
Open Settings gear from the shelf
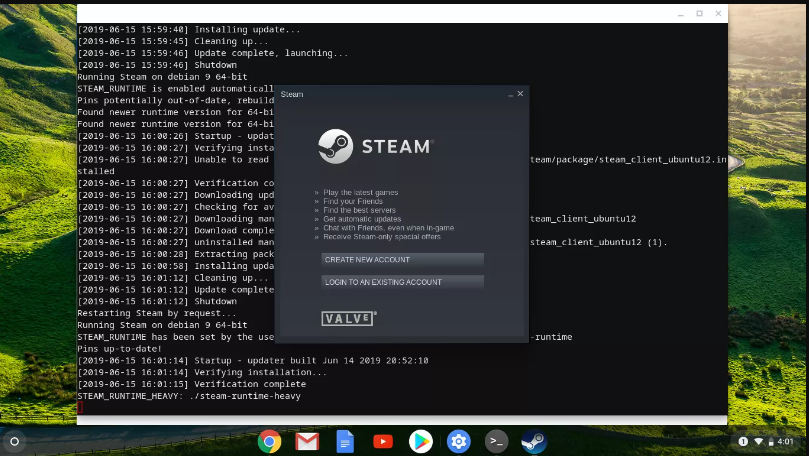point(459,442)
